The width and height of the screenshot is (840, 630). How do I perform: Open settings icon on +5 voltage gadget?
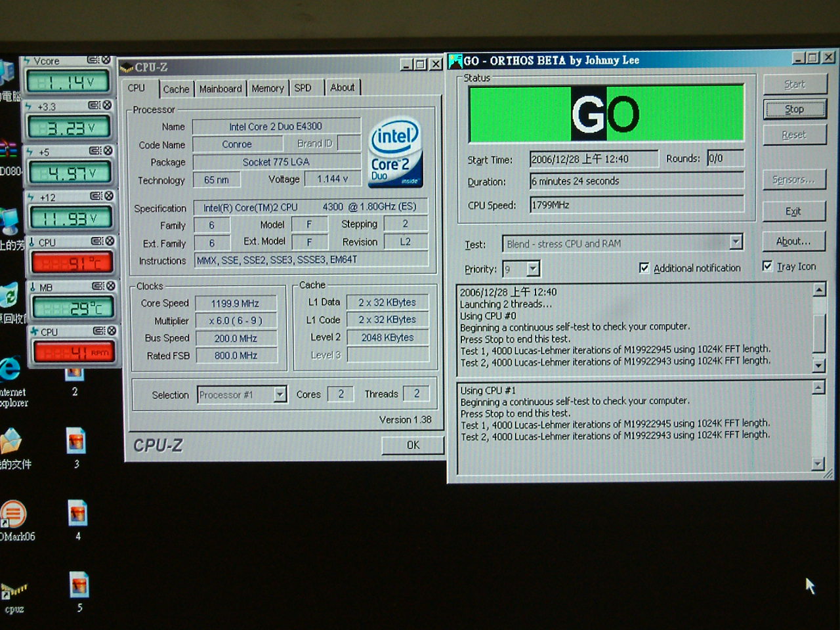point(96,150)
